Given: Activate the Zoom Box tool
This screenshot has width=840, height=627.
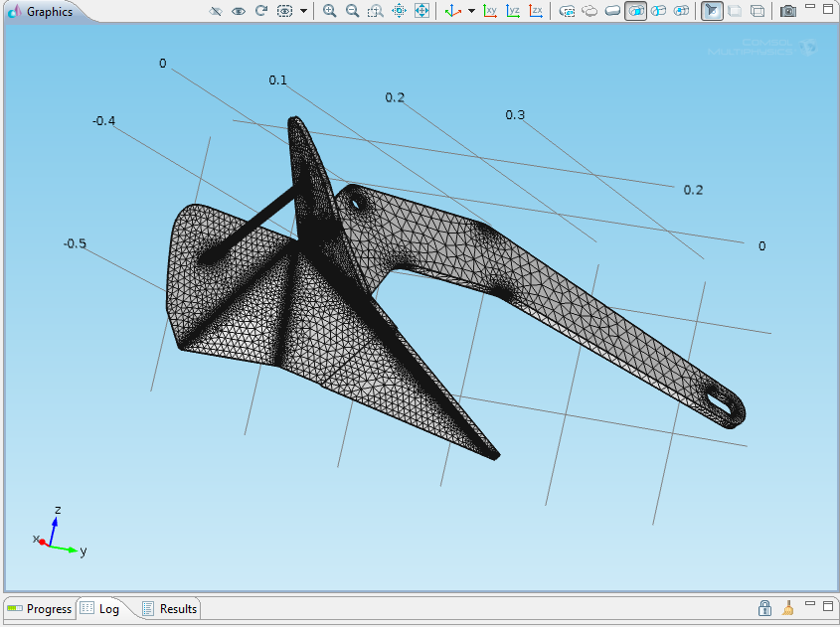Looking at the screenshot, I should (x=376, y=11).
